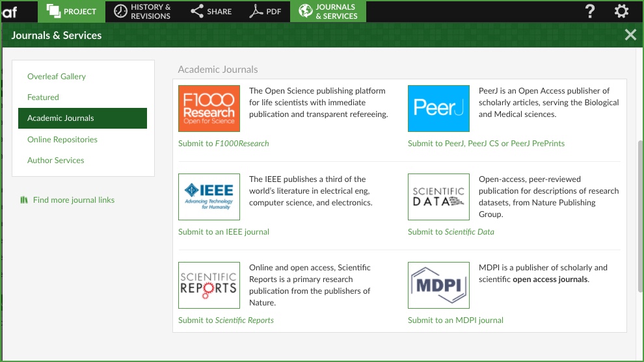Select Author Services in the sidebar

pos(56,161)
